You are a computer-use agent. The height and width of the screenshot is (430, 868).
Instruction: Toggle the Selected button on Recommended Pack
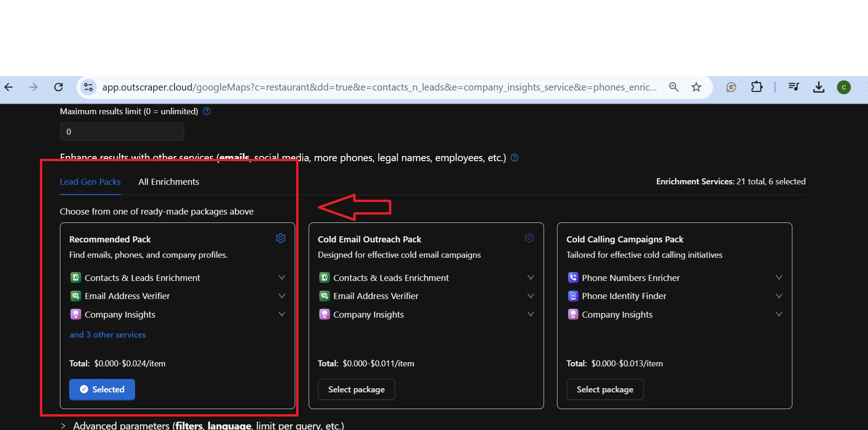tap(102, 390)
